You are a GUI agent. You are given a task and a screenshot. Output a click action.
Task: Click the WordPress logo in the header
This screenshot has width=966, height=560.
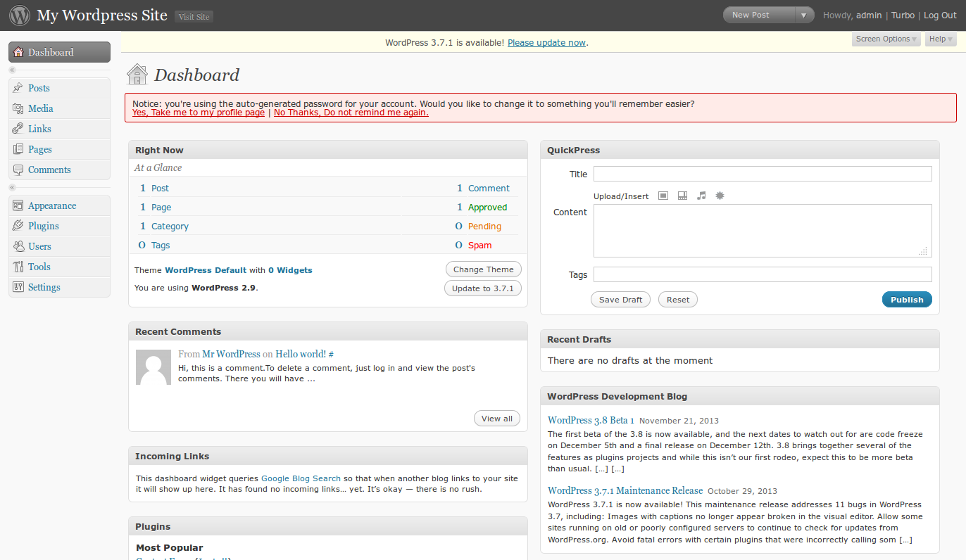(x=19, y=15)
